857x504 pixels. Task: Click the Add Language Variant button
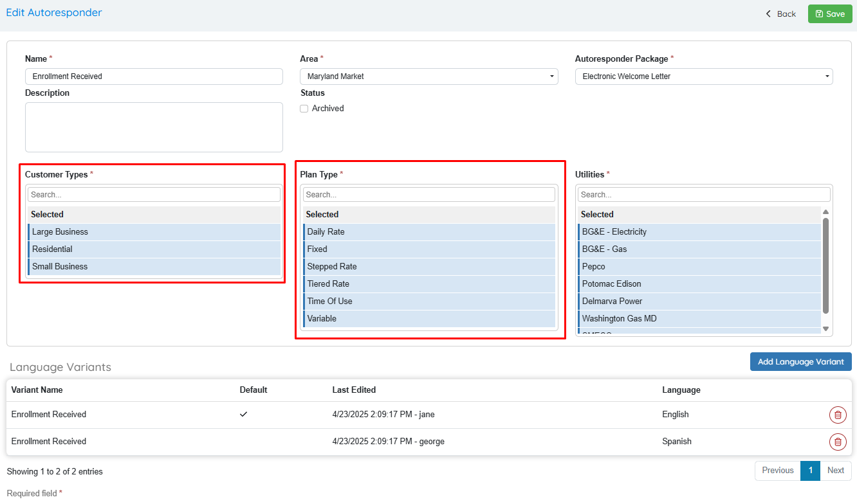pyautogui.click(x=800, y=362)
